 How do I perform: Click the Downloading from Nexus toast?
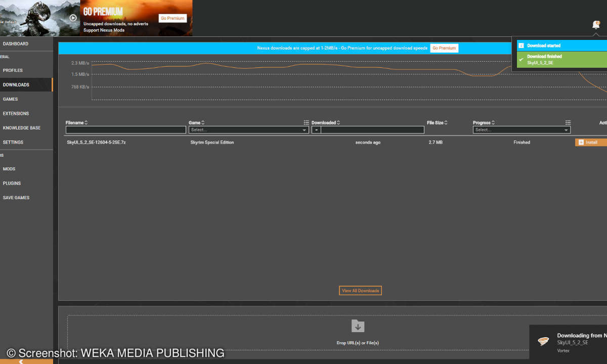tap(568, 342)
